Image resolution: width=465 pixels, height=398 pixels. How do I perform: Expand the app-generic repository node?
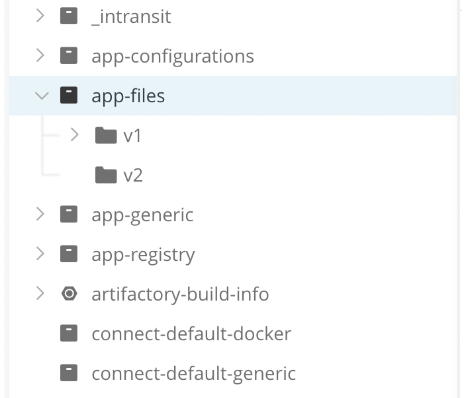coord(40,214)
